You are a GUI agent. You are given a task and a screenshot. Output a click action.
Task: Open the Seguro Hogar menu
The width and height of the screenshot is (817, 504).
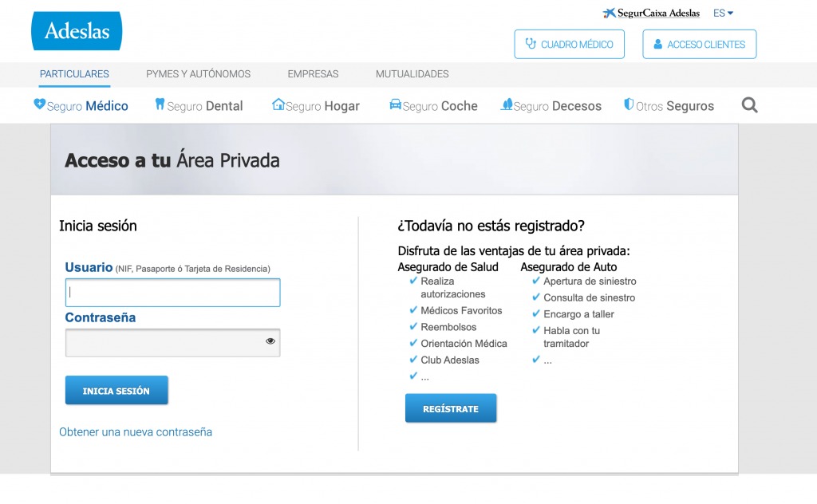(x=316, y=106)
